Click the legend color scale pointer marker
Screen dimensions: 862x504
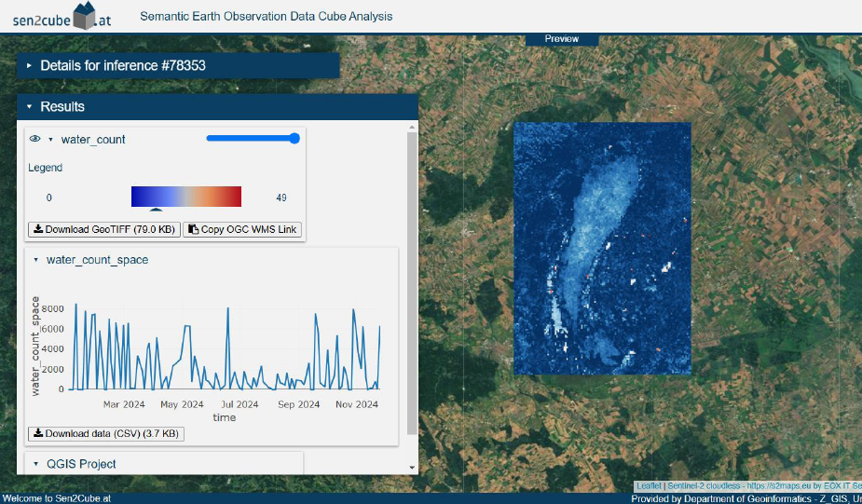(x=157, y=211)
